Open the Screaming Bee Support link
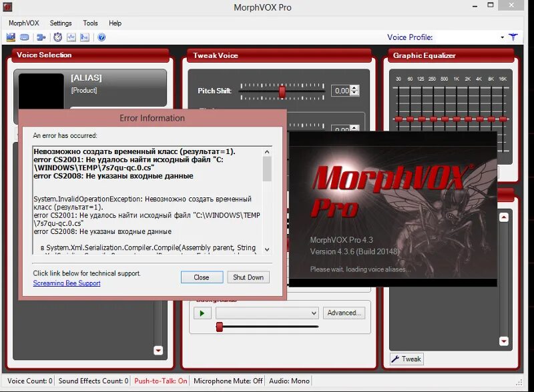Screen dimensions: 534x392 [x=67, y=283]
